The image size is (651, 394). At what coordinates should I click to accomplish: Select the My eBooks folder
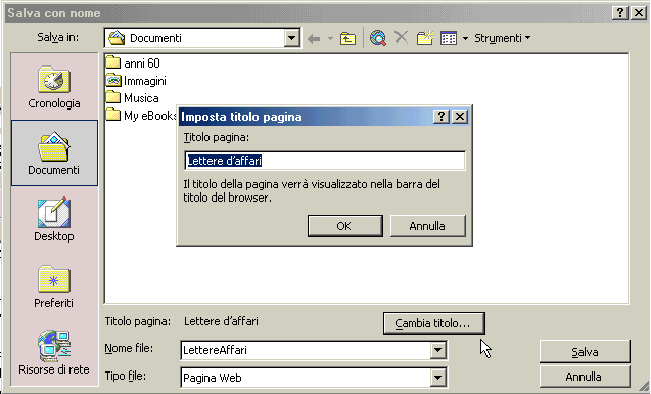coord(141,115)
